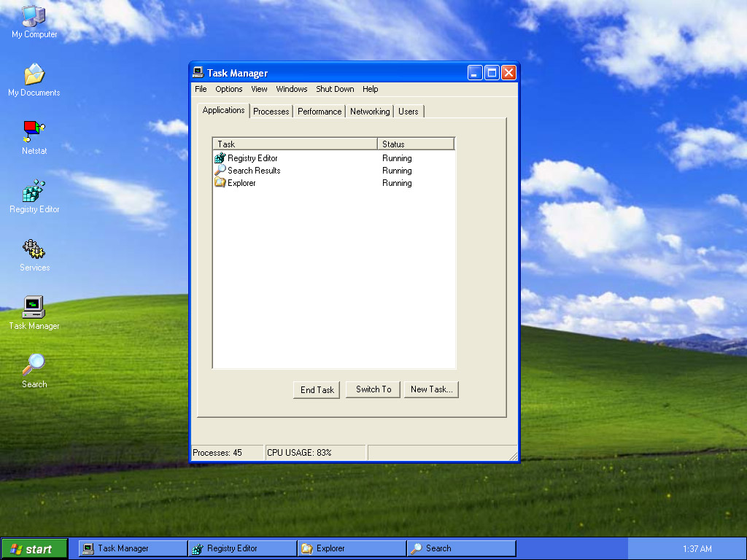The height and width of the screenshot is (560, 747).
Task: Select the 'Search Results' task row
Action: (334, 171)
